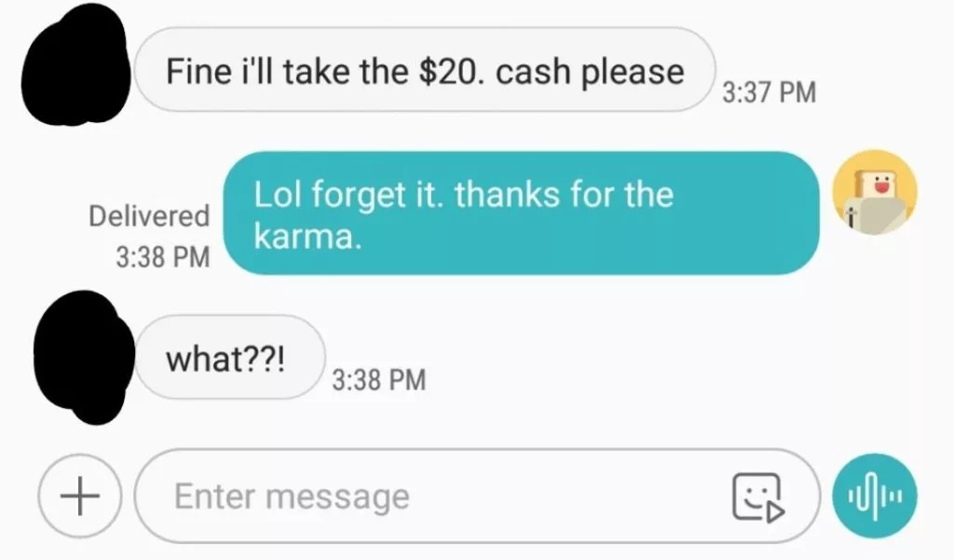Click 'Lol forget it.' text in sent bubble

tap(350, 196)
